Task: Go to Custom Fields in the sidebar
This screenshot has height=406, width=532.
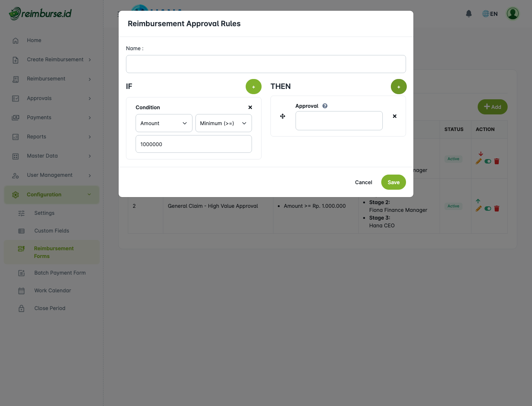Action: tap(52, 231)
